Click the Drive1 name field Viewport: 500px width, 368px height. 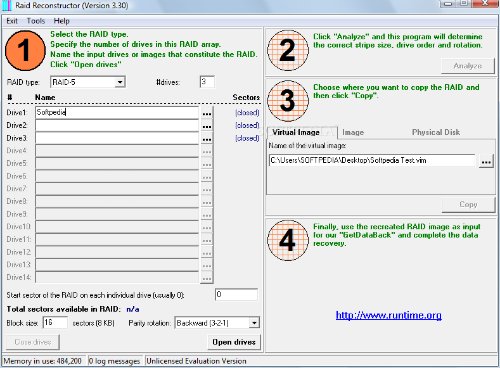(x=117, y=113)
